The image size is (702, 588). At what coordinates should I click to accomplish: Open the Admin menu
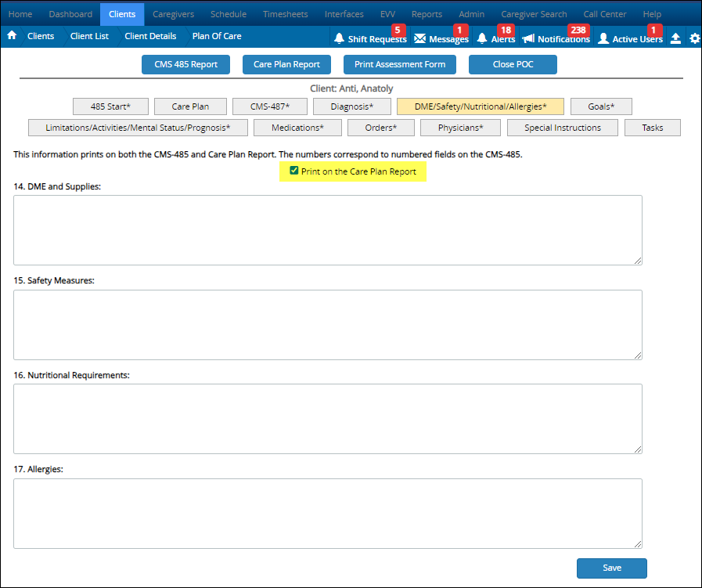(x=471, y=14)
